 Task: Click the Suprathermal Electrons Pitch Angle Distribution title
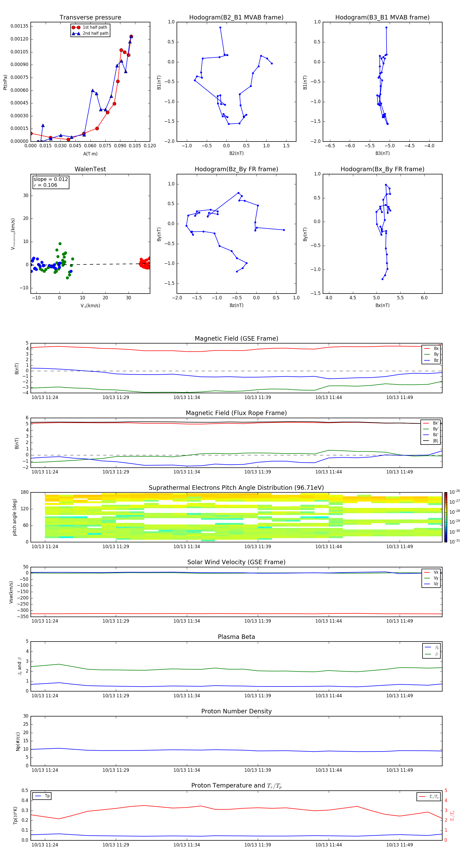236,488
